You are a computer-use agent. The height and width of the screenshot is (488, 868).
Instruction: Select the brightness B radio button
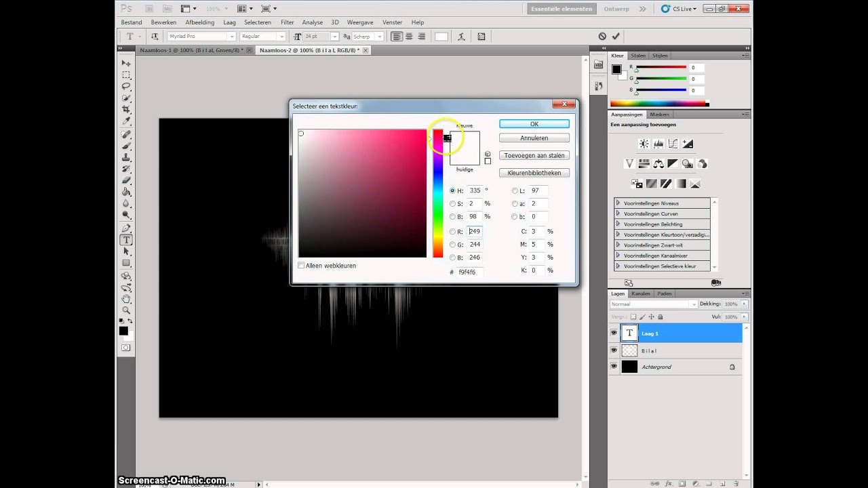(452, 217)
